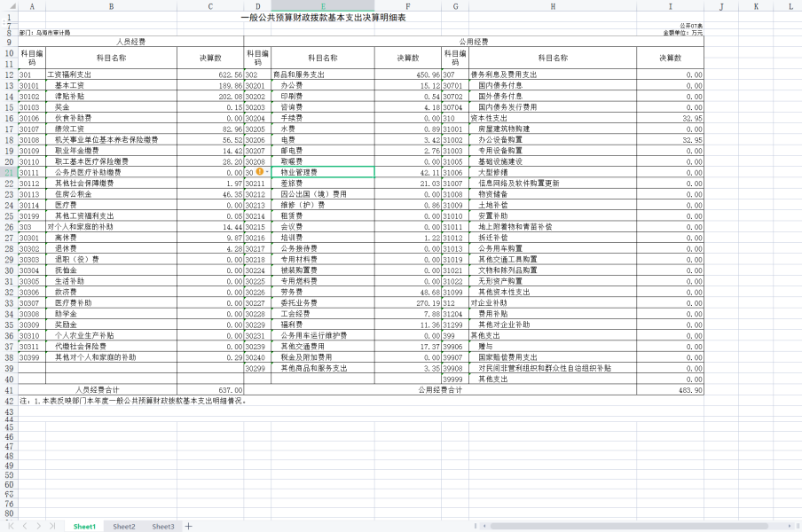Select the column E header
Screen dimensions: 802x532
[x=322, y=6]
